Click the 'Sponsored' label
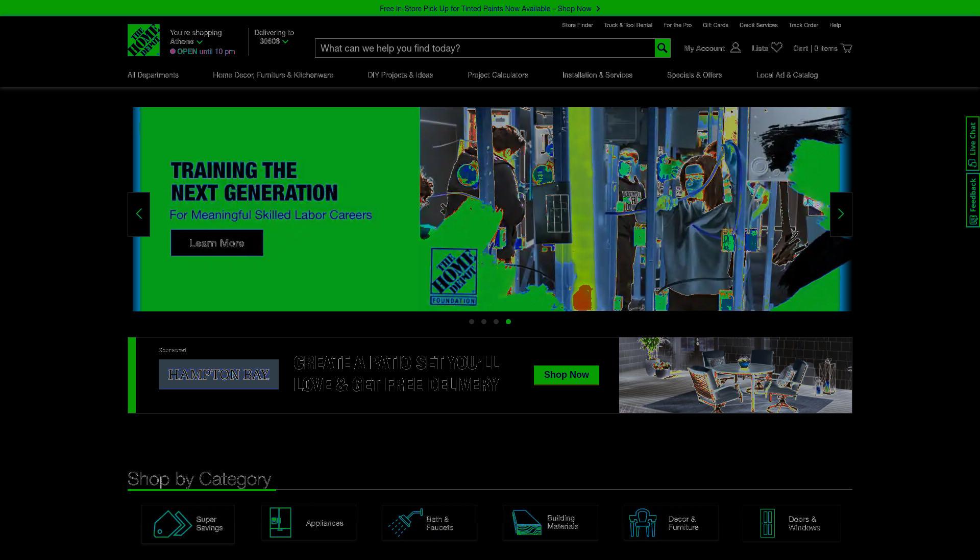 (172, 350)
